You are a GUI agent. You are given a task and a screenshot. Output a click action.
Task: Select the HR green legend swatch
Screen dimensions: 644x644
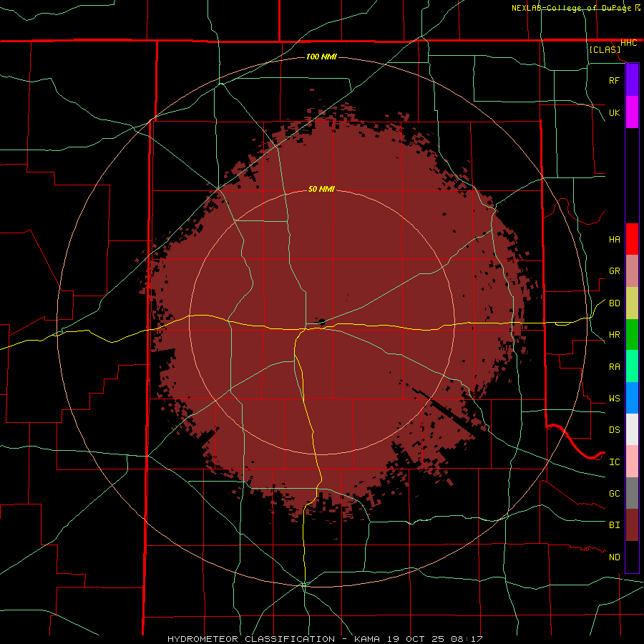pyautogui.click(x=632, y=335)
